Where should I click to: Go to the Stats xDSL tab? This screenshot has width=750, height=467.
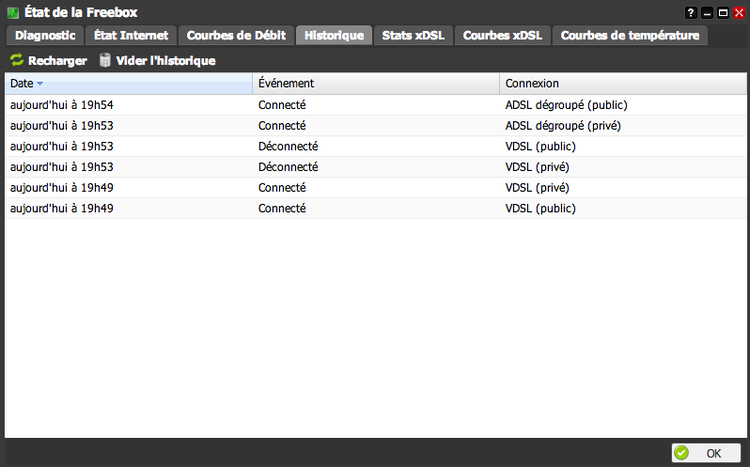point(413,35)
